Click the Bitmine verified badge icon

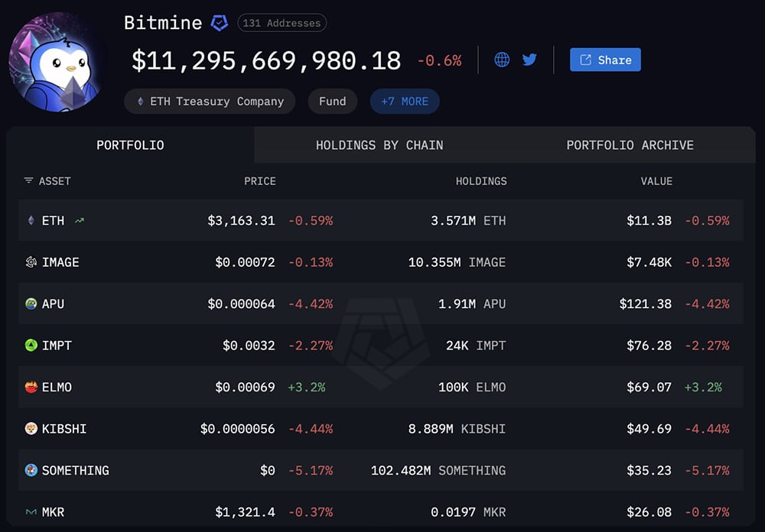(x=219, y=22)
